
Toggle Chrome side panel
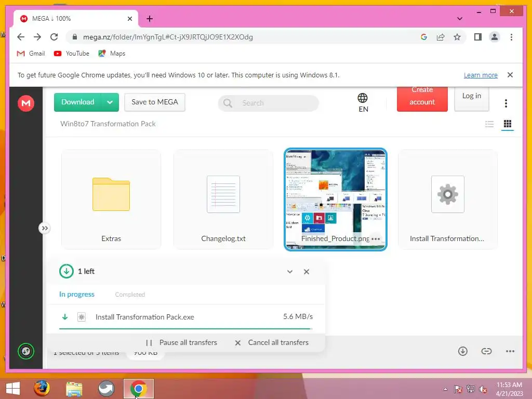pos(478,37)
